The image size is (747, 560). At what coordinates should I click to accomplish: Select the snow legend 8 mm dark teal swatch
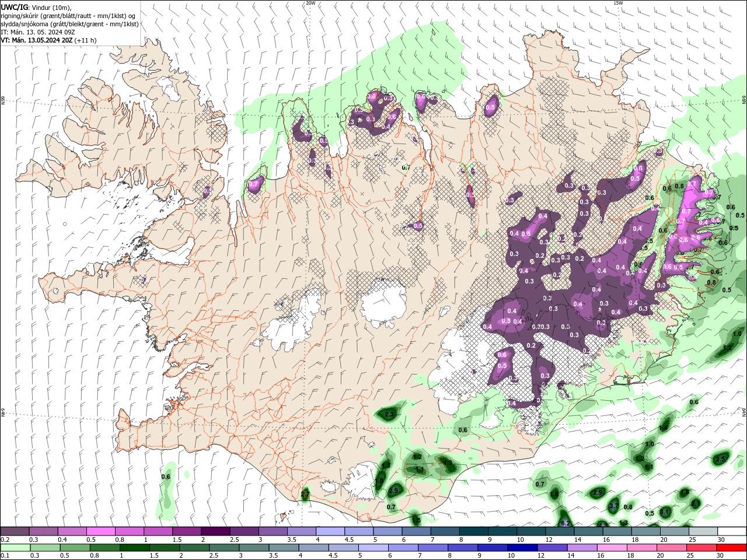pos(474,531)
